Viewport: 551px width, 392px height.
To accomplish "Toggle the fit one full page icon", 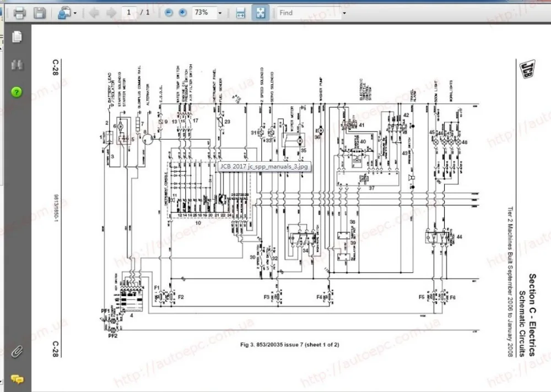I will [x=261, y=13].
